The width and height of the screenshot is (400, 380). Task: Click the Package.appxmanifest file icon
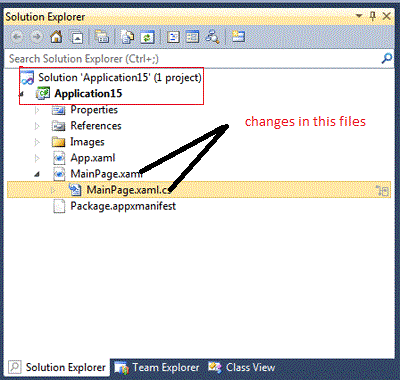(59, 206)
